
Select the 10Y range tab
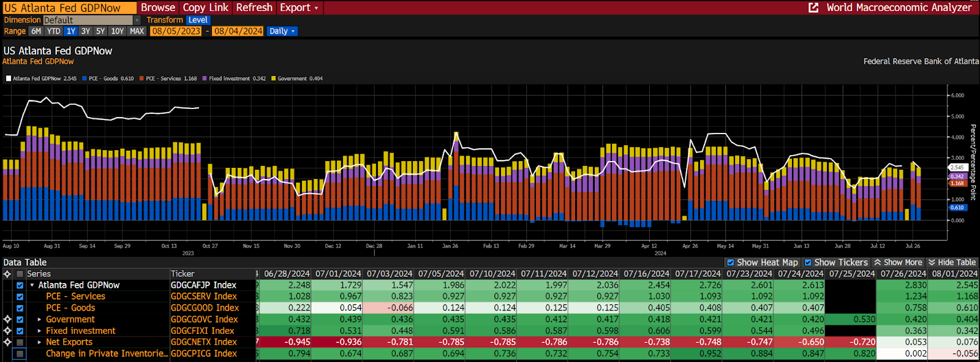pyautogui.click(x=118, y=31)
